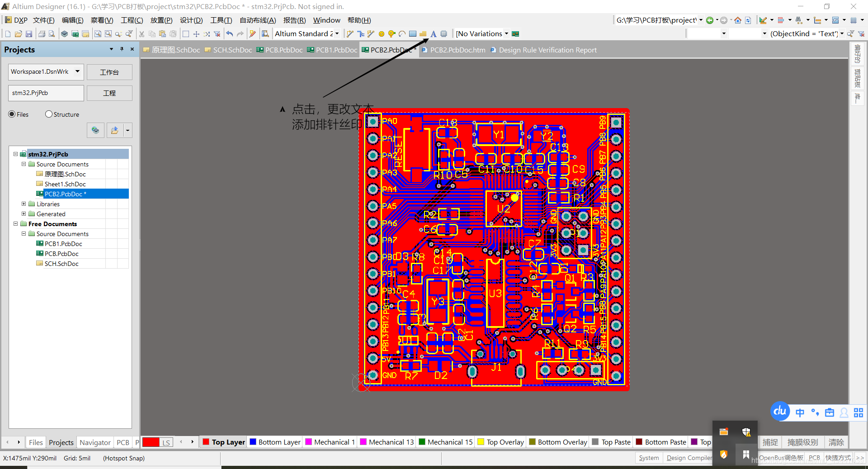Select the Place Via tool
868x469 pixels.
coord(392,34)
